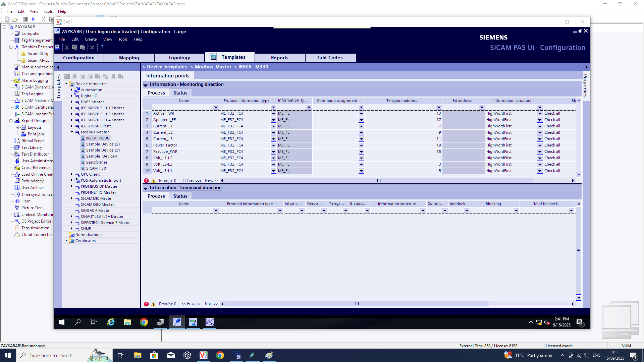Collapse Information - Monitoring direction section
Screen dimensions: 644x362
click(x=146, y=85)
